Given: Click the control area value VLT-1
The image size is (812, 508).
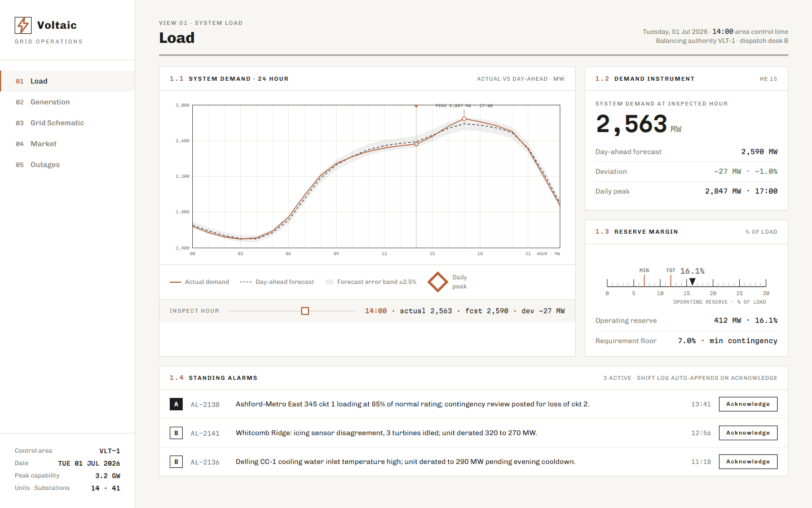Looking at the screenshot, I should [x=109, y=451].
